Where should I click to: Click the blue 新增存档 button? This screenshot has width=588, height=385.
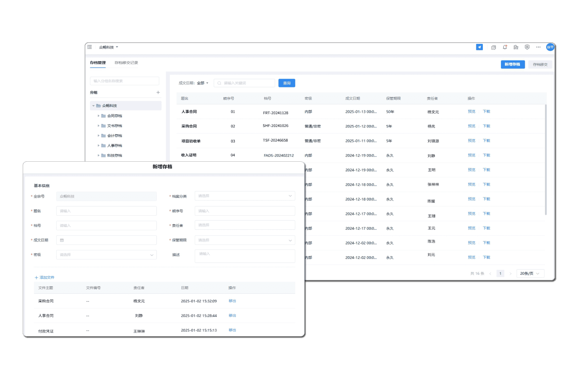click(512, 65)
